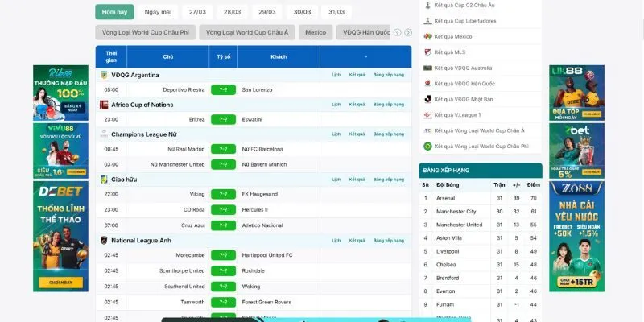The height and width of the screenshot is (322, 644).
Task: Open Bảng xếp hạng for VĐQG Argentina
Action: (x=389, y=75)
